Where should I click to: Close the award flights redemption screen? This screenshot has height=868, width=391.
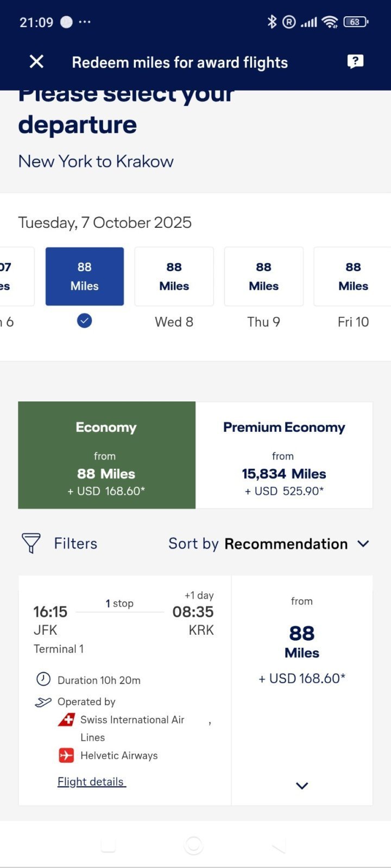(x=36, y=62)
